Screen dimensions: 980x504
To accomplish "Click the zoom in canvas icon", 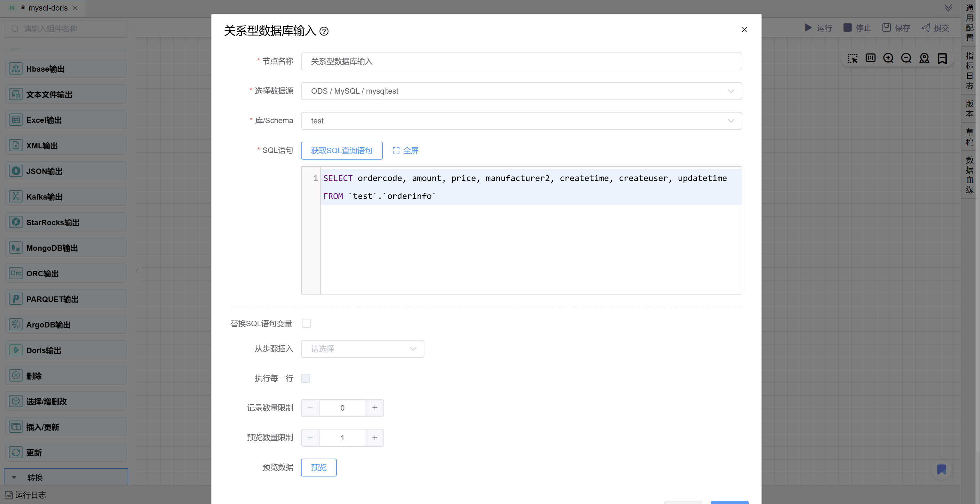I will [888, 58].
